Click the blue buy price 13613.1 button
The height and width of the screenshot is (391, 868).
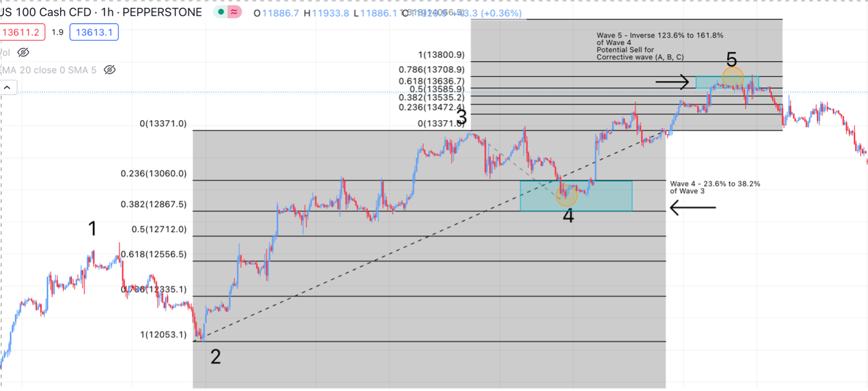click(x=93, y=32)
